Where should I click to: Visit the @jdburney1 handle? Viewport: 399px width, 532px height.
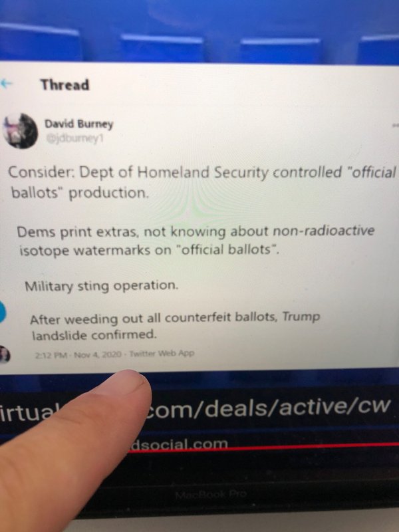click(74, 138)
